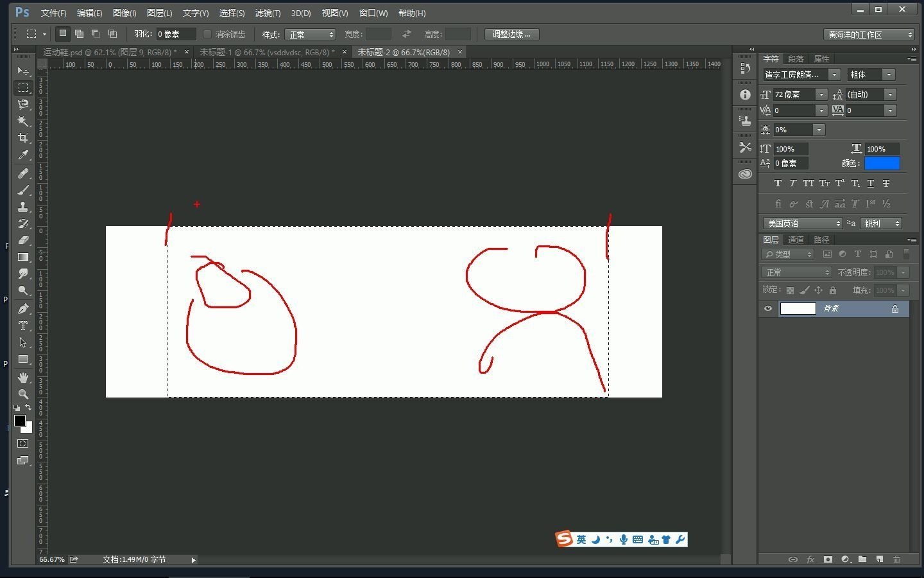Screen dimensions: 924x578
Task: Toggle lock transparent pixels
Action: (x=790, y=290)
